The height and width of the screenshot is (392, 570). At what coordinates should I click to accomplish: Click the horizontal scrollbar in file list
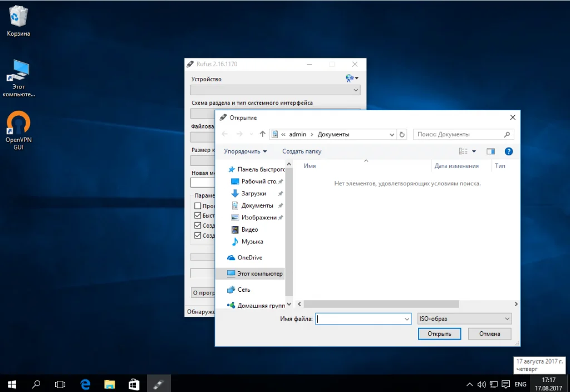click(381, 304)
